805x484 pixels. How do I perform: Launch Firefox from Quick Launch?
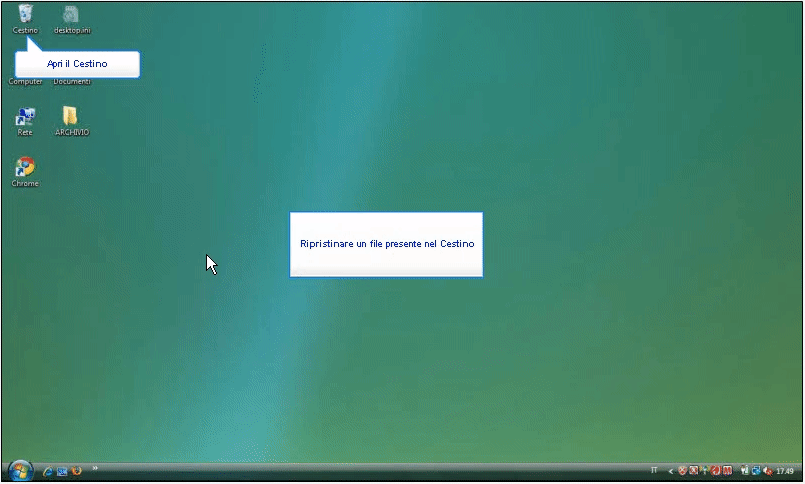tap(76, 471)
